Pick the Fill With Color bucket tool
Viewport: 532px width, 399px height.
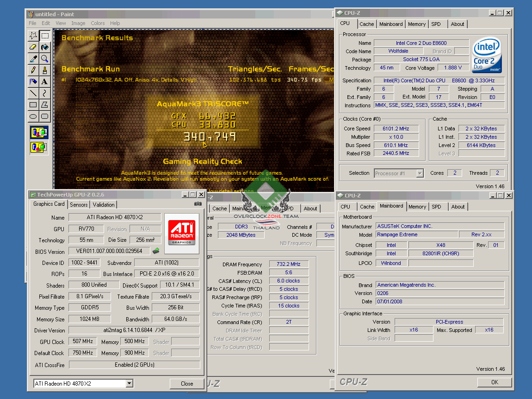pos(45,47)
